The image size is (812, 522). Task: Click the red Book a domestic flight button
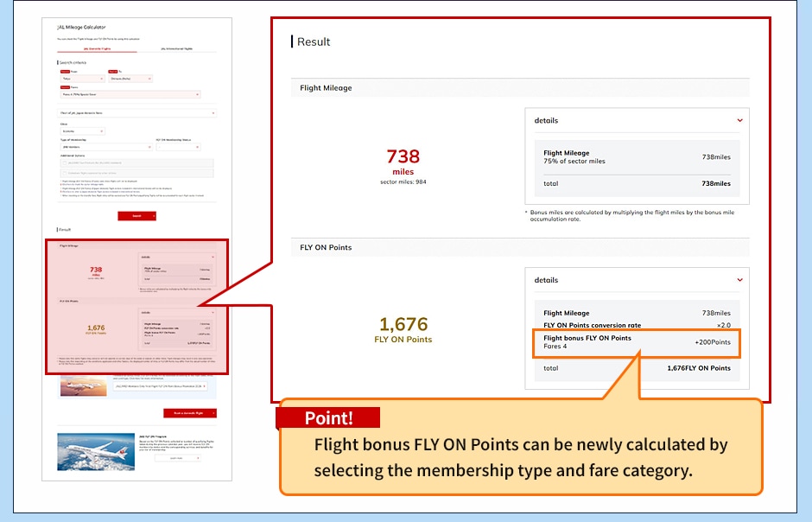coord(190,413)
